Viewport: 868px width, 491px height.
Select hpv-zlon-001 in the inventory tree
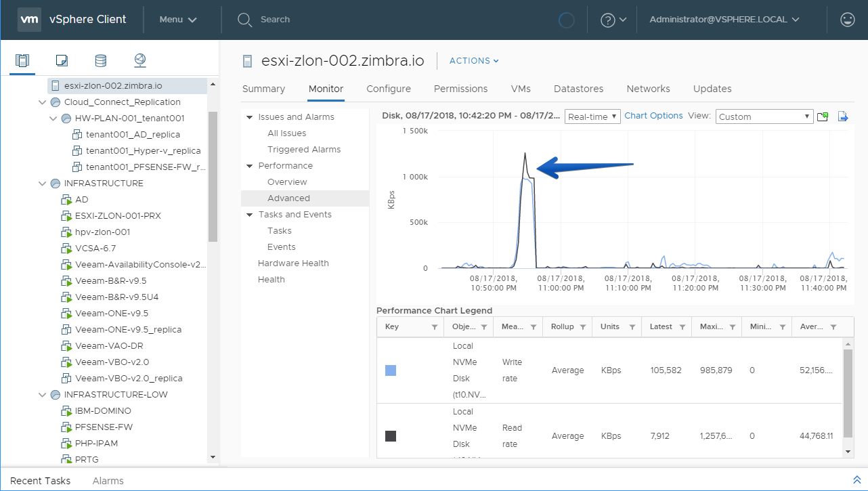click(x=102, y=232)
